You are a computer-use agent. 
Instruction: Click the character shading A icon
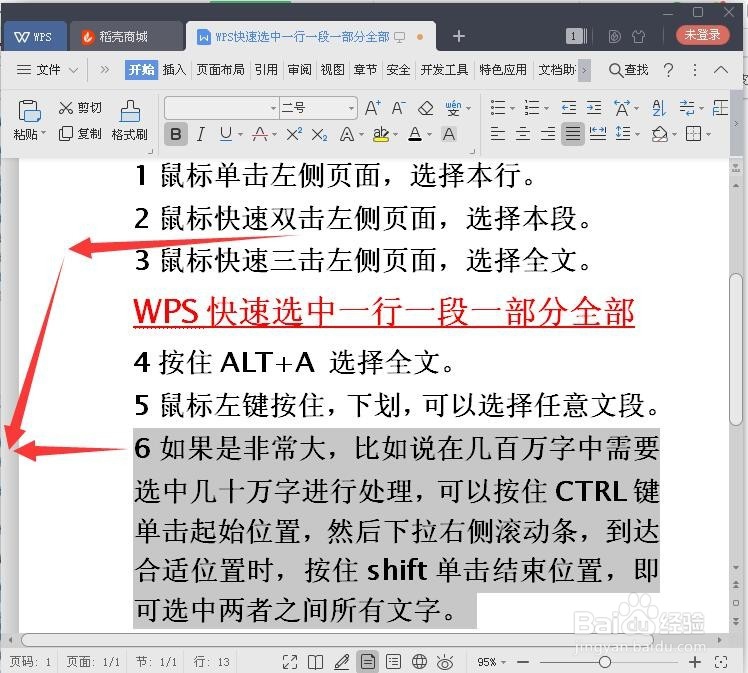[448, 135]
